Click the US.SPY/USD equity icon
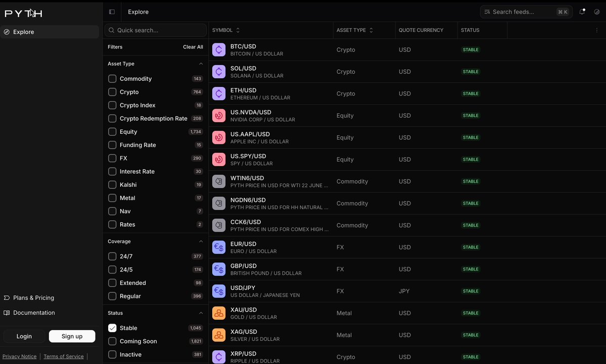606x364 pixels. 219,160
